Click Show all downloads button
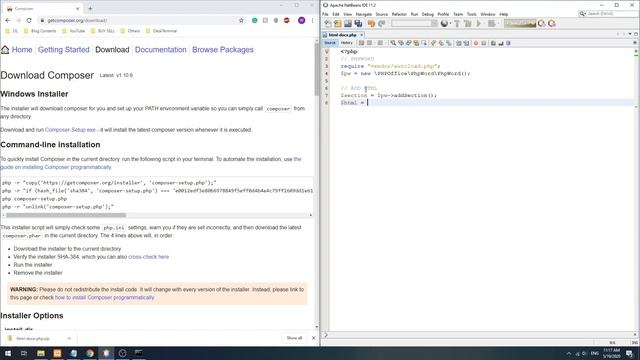 tap(294, 338)
